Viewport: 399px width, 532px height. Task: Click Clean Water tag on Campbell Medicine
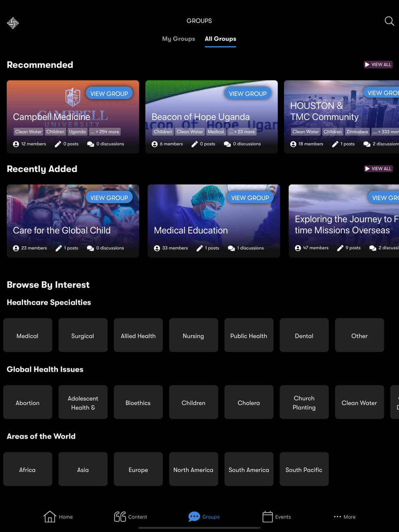(28, 132)
